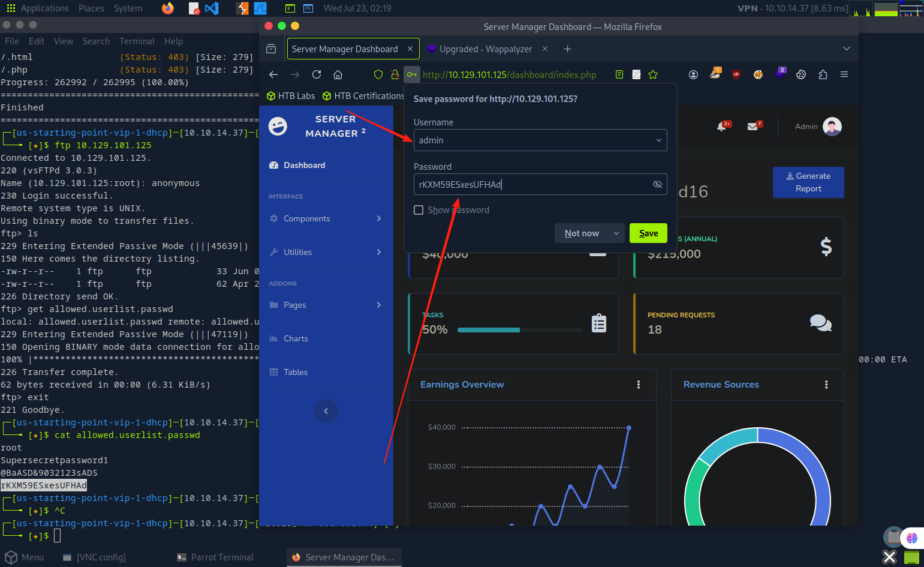Screen dimensions: 924x567
Task: Click the Generate Report button
Action: (808, 182)
